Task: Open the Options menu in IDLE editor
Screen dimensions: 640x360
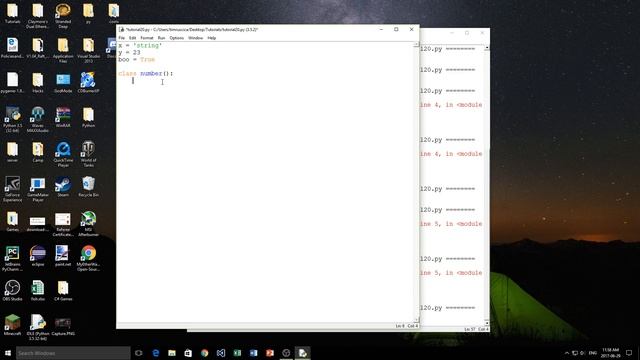Action: 177,38
